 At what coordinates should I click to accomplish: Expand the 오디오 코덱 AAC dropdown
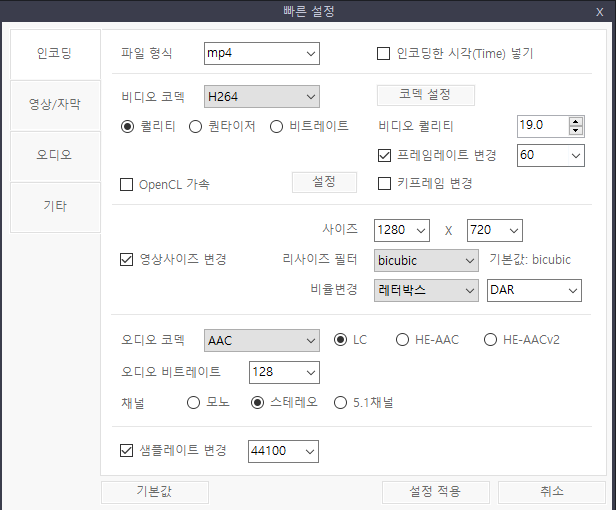262,340
